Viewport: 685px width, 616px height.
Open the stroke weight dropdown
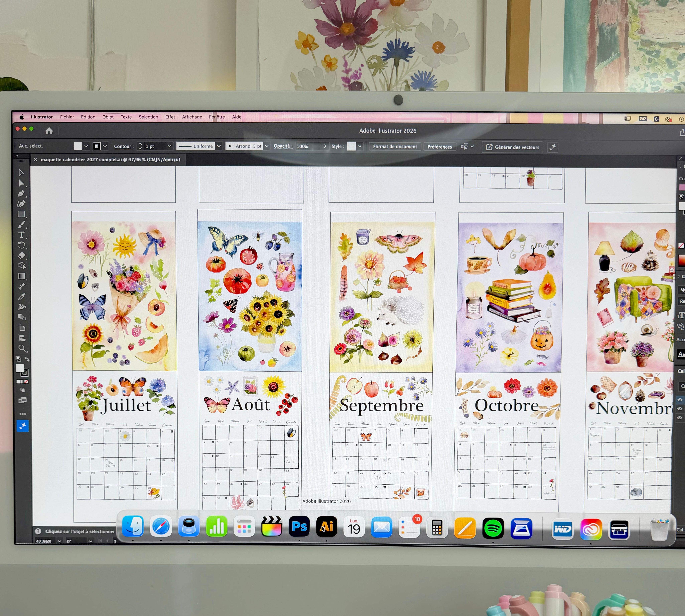tap(169, 146)
